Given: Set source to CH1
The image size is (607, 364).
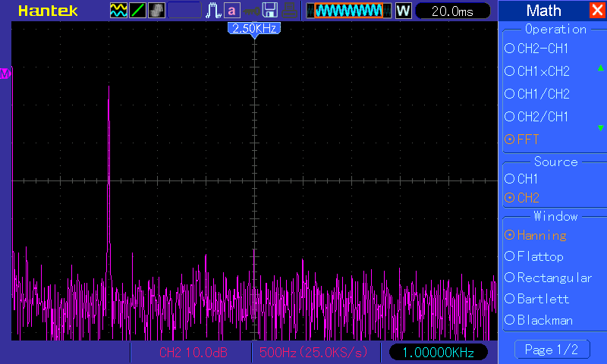Looking at the screenshot, I should (521, 179).
